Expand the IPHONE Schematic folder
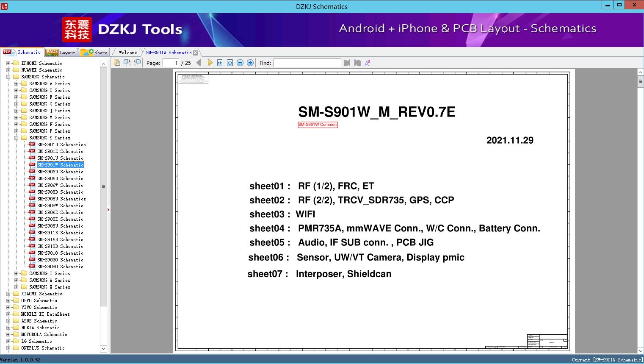The height and width of the screenshot is (364, 644). (8, 63)
